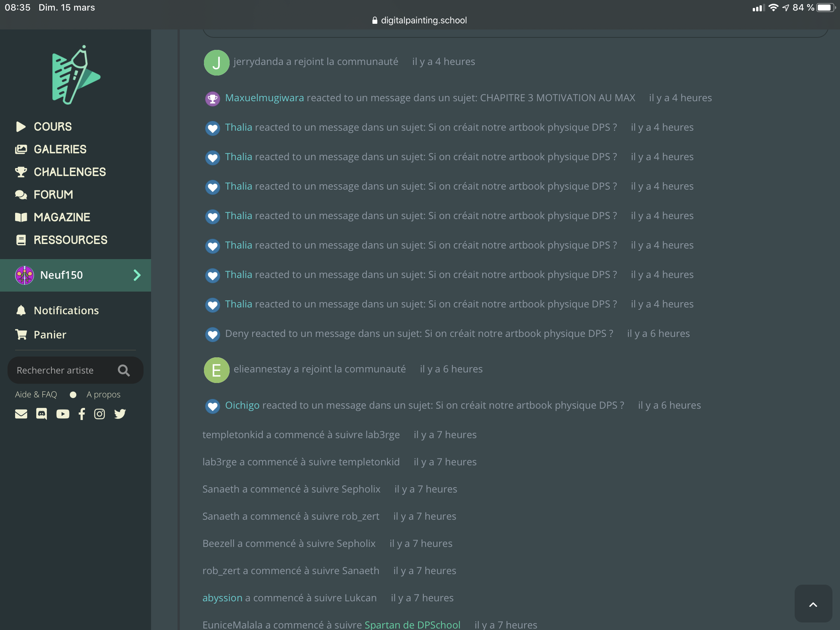Open the COURS menu
The image size is (840, 630).
pos(52,127)
